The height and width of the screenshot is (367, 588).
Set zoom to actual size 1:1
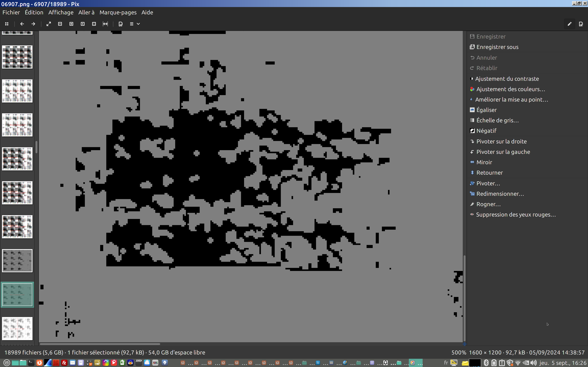(x=83, y=24)
